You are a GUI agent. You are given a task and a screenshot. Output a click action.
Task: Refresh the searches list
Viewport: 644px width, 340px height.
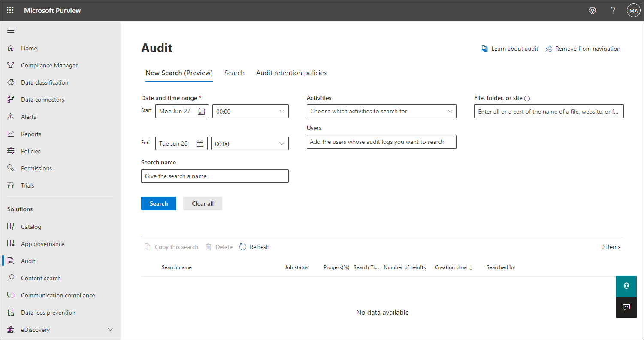click(x=254, y=246)
